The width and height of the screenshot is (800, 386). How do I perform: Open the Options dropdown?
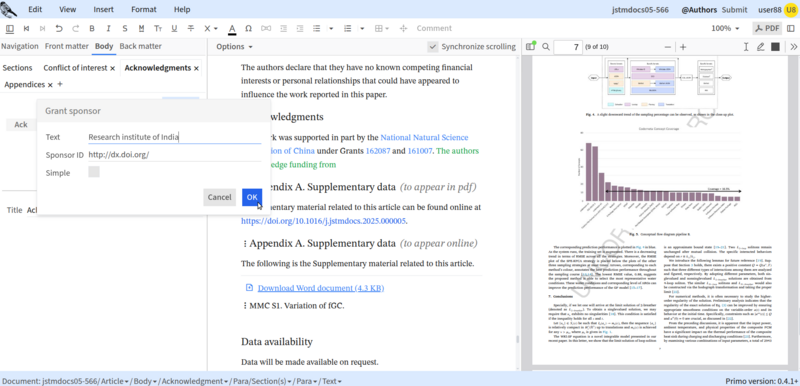point(234,47)
